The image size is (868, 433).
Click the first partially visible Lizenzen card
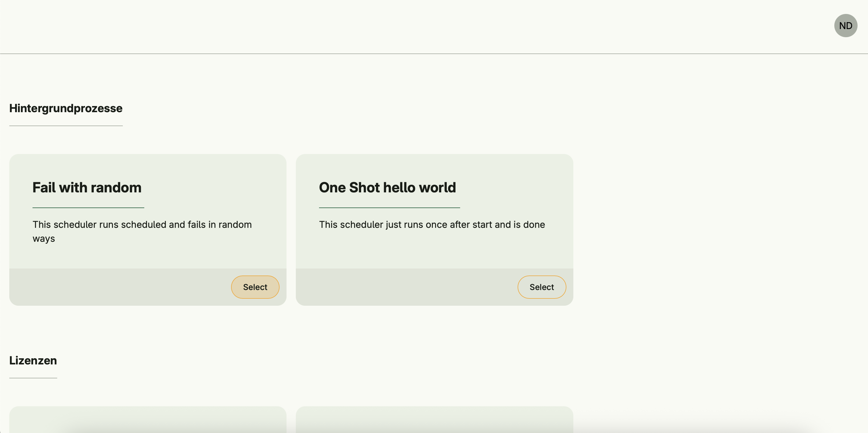[x=147, y=420]
